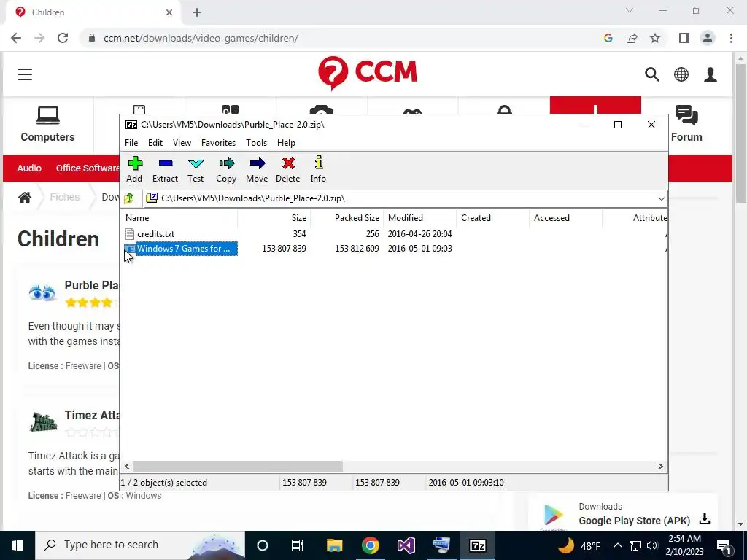Close the Children tab
This screenshot has width=747, height=560.
click(x=169, y=12)
